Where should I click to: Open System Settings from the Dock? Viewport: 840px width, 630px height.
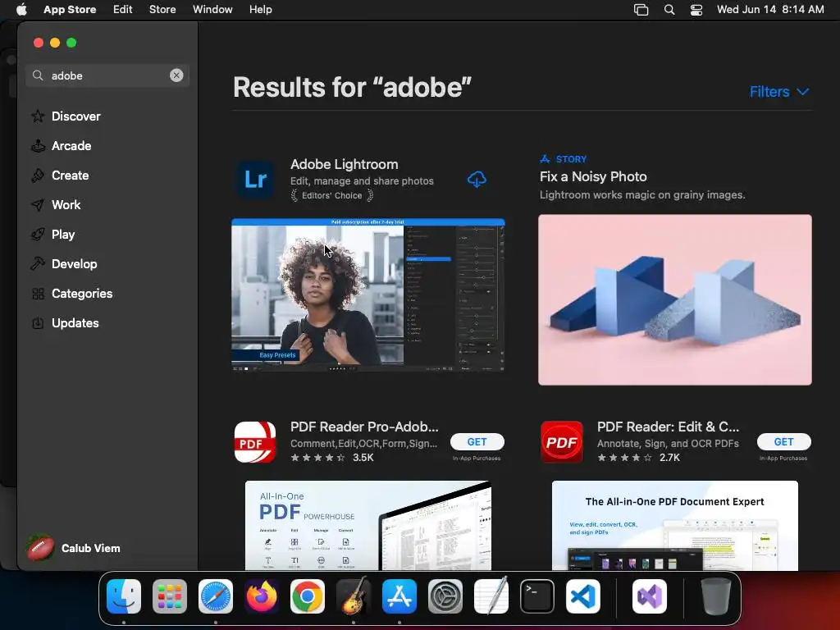[x=445, y=596]
